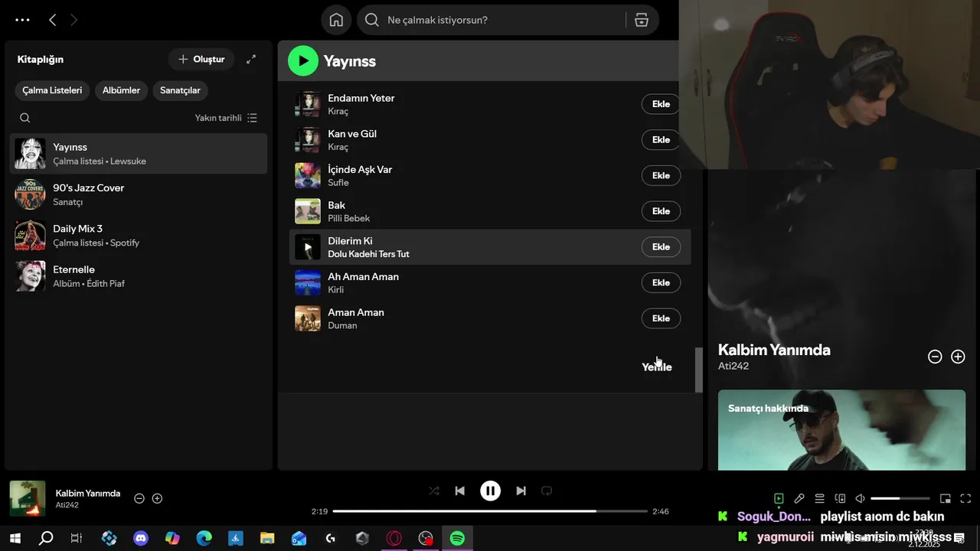Toggle the Now Playing view icon
980x551 pixels.
tap(779, 498)
